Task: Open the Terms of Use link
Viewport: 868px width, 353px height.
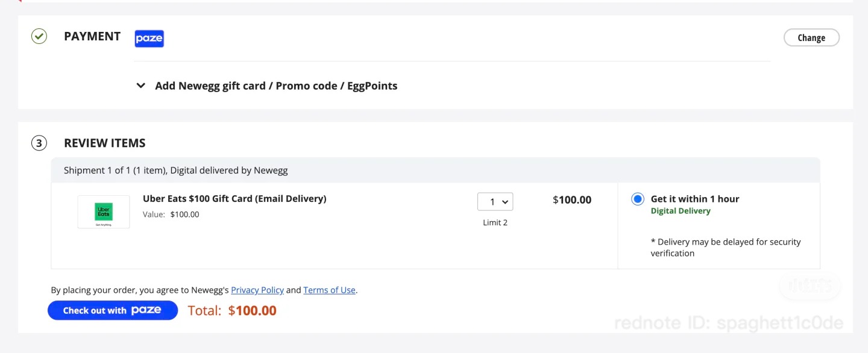Action: coord(329,290)
